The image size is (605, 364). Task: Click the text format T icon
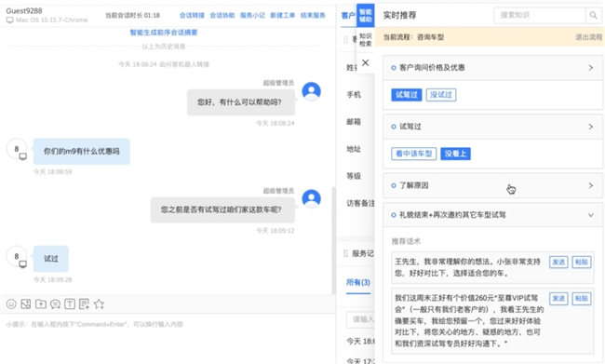70,304
